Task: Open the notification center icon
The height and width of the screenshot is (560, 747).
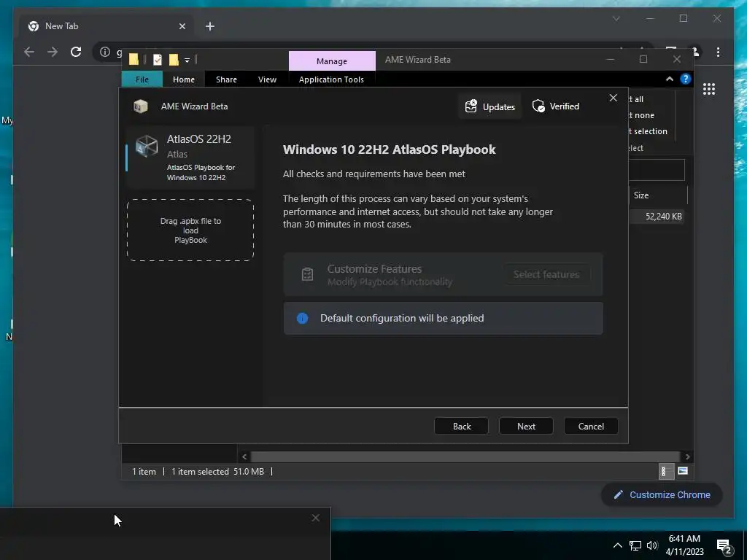Action: (724, 547)
